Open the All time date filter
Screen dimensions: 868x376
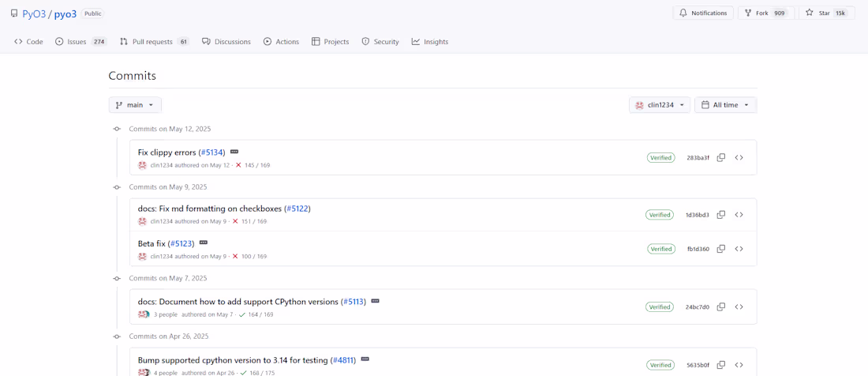[725, 104]
